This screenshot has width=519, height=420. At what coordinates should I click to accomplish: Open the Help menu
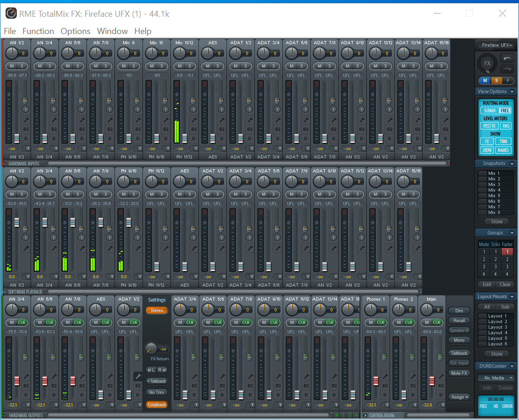(143, 31)
